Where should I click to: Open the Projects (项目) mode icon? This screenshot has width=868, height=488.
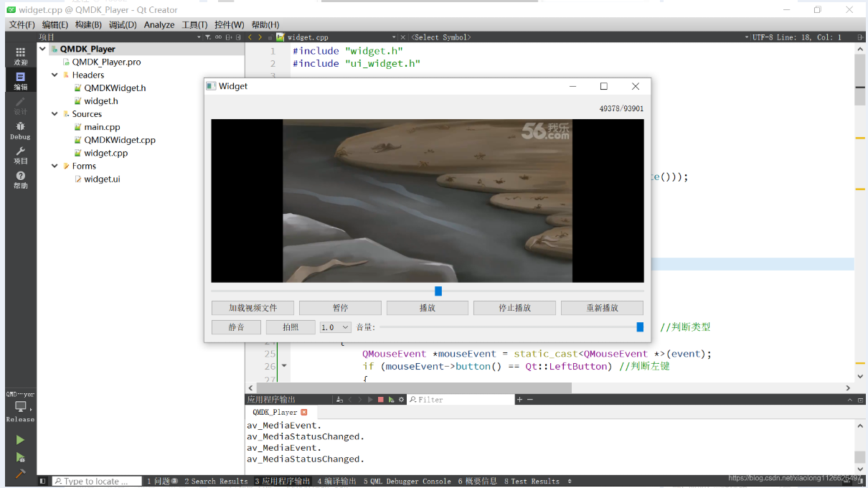click(20, 155)
